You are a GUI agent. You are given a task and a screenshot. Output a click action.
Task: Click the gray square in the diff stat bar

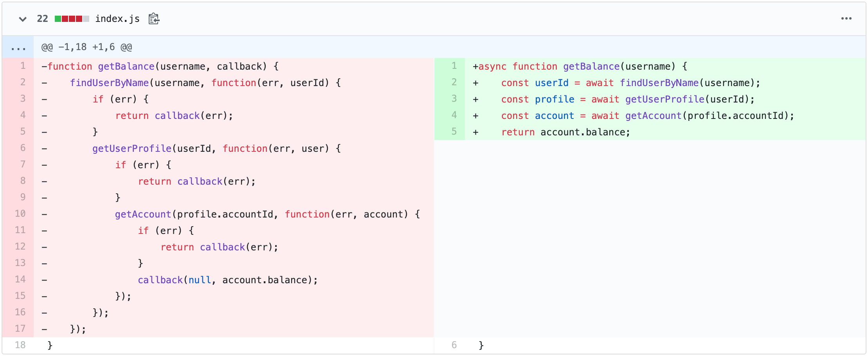point(86,18)
